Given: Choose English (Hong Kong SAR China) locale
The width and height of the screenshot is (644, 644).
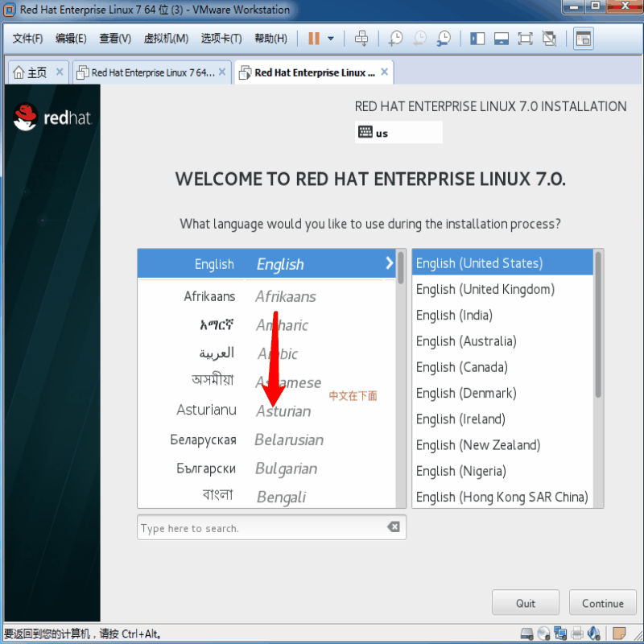Looking at the screenshot, I should pyautogui.click(x=502, y=497).
